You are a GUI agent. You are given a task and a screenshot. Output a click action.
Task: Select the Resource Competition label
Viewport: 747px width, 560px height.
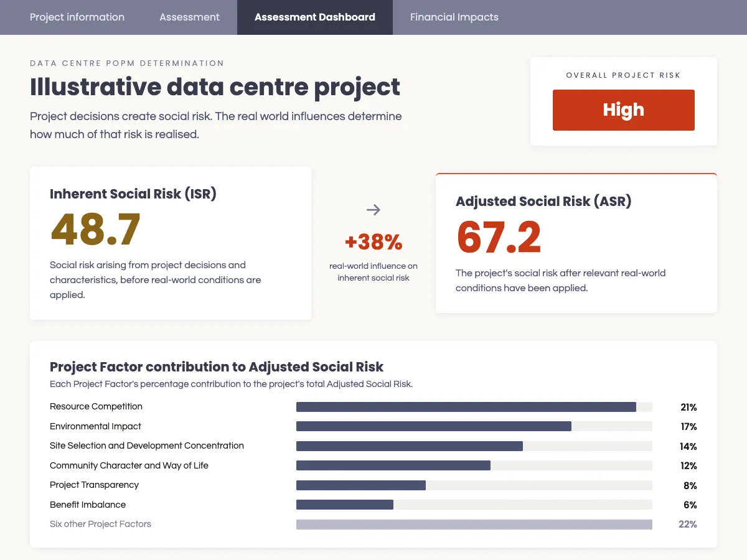click(96, 407)
